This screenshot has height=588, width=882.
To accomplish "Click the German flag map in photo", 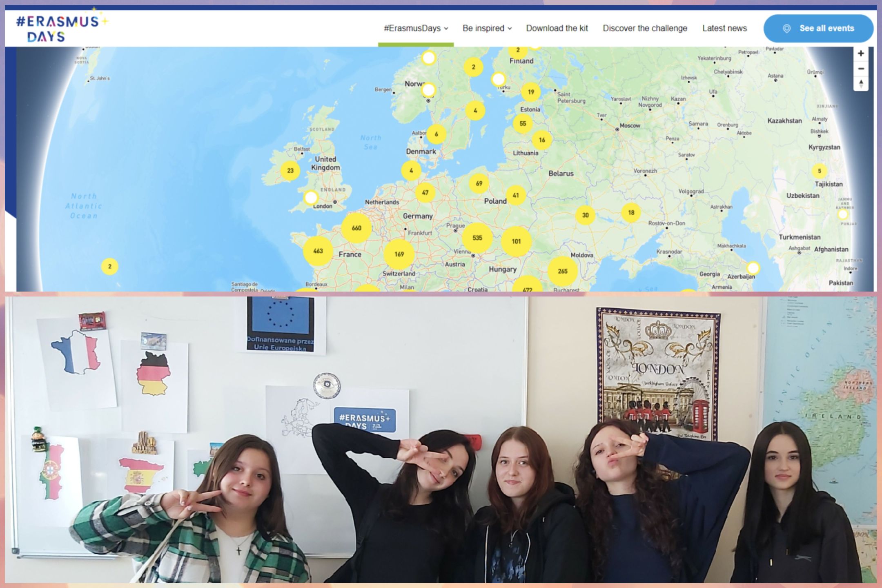I will (154, 374).
